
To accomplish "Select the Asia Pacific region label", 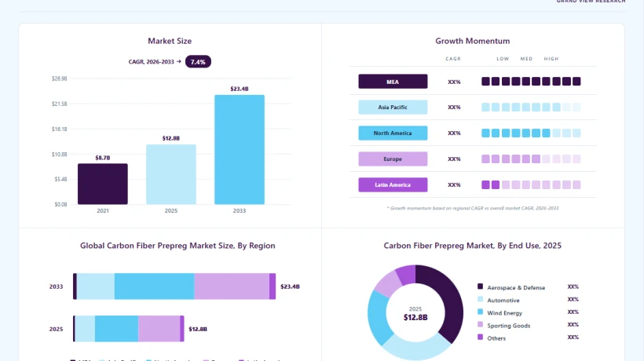I will point(393,107).
